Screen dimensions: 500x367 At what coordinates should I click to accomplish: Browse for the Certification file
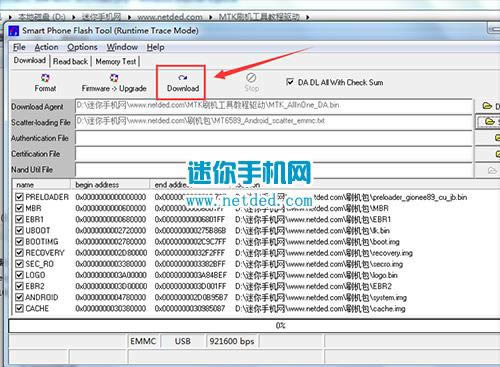497,153
